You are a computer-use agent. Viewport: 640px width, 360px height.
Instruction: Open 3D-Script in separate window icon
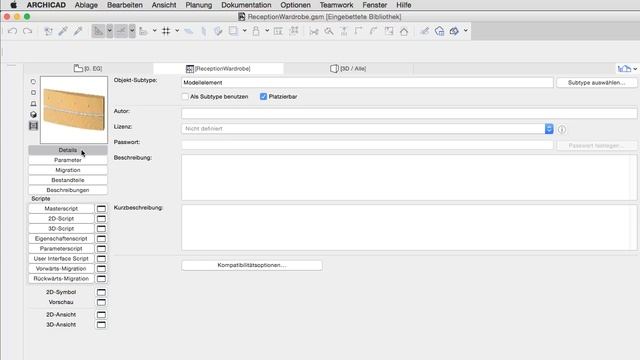pyautogui.click(x=101, y=229)
